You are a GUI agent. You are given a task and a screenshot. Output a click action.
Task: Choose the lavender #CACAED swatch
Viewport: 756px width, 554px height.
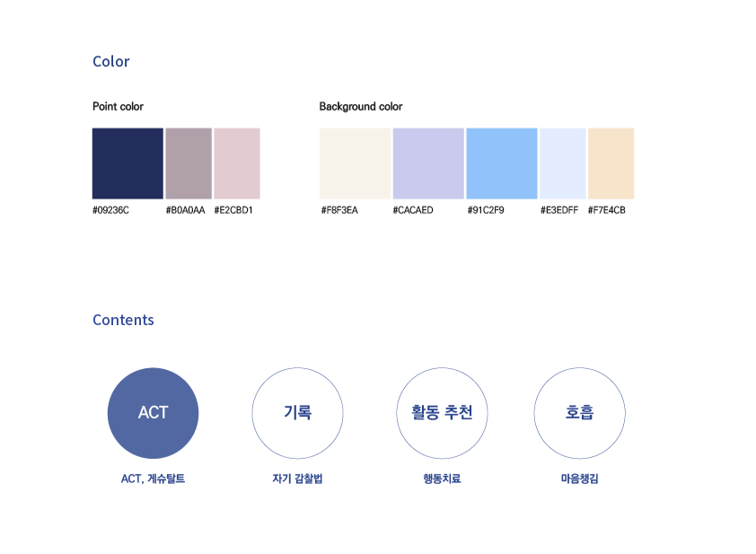(x=428, y=163)
